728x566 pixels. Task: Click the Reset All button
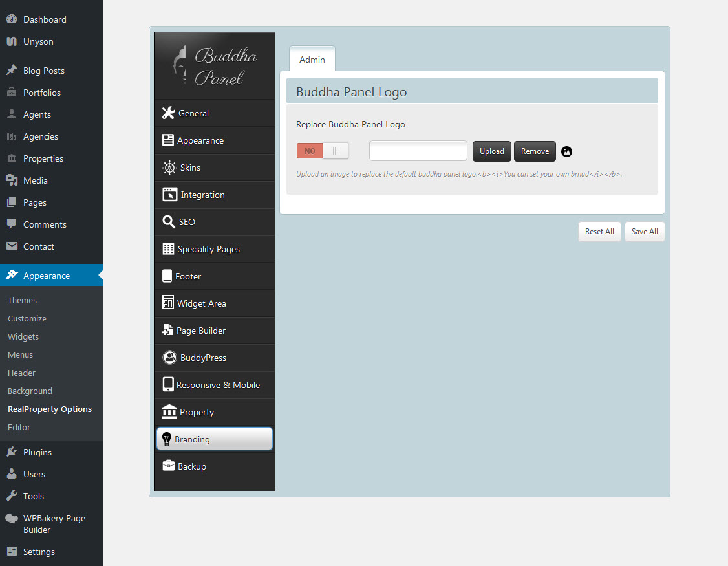click(599, 232)
